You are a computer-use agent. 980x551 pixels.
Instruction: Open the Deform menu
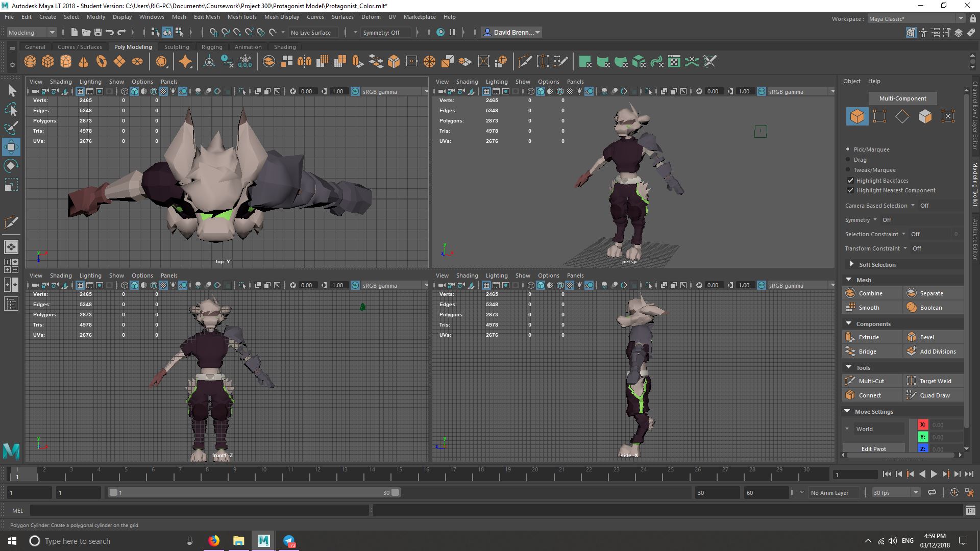pos(371,17)
